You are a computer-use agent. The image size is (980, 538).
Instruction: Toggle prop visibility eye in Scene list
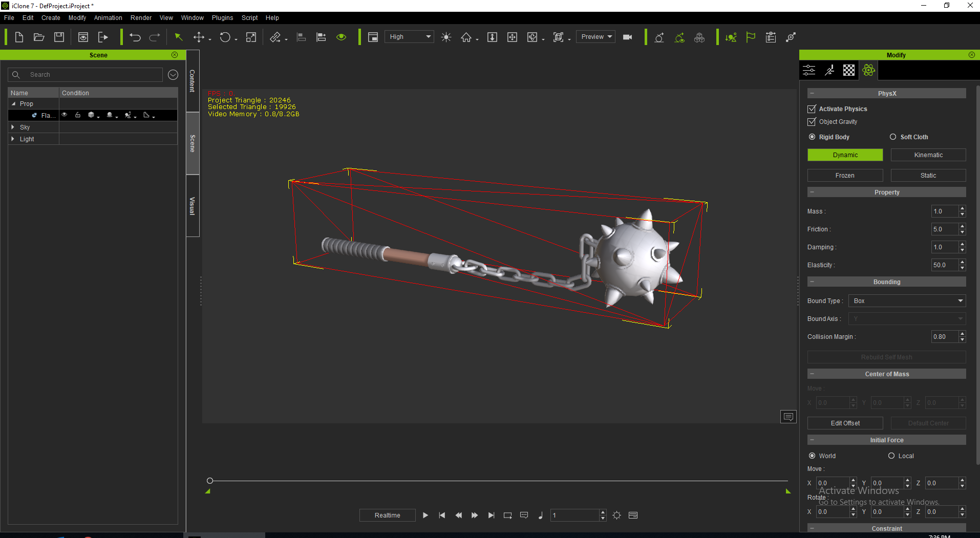click(x=65, y=115)
